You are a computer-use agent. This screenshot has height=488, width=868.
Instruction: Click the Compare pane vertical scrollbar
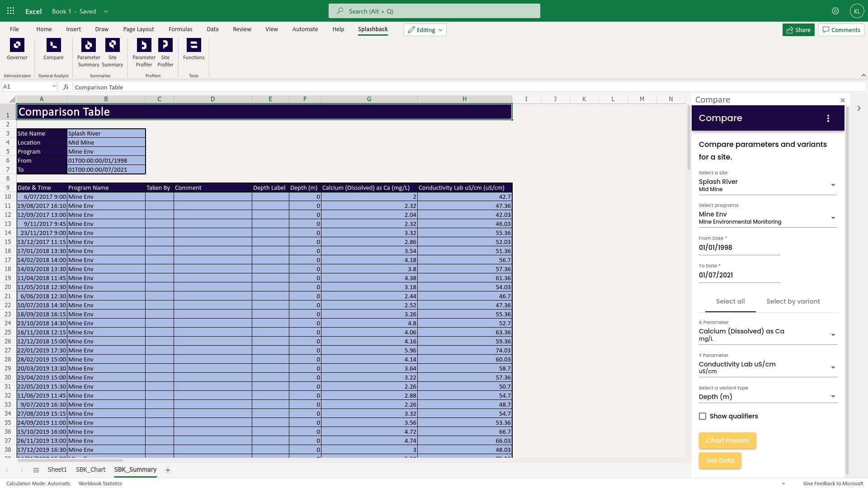[x=847, y=289]
